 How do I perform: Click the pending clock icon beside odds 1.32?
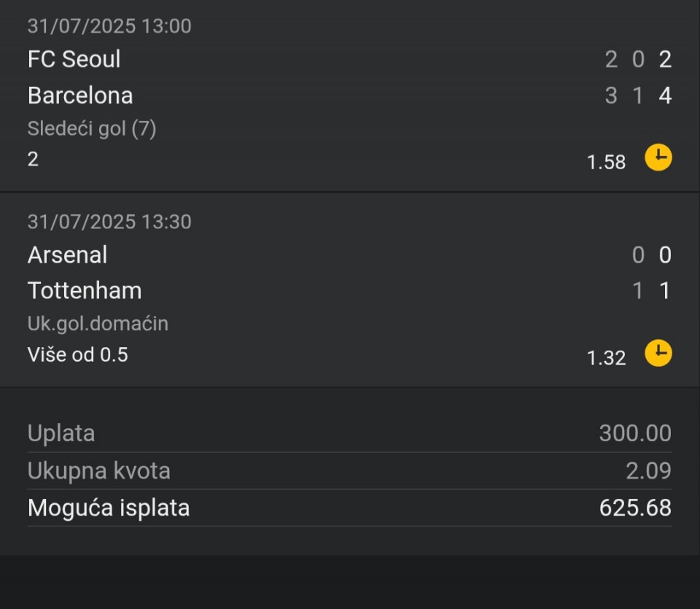tap(658, 353)
